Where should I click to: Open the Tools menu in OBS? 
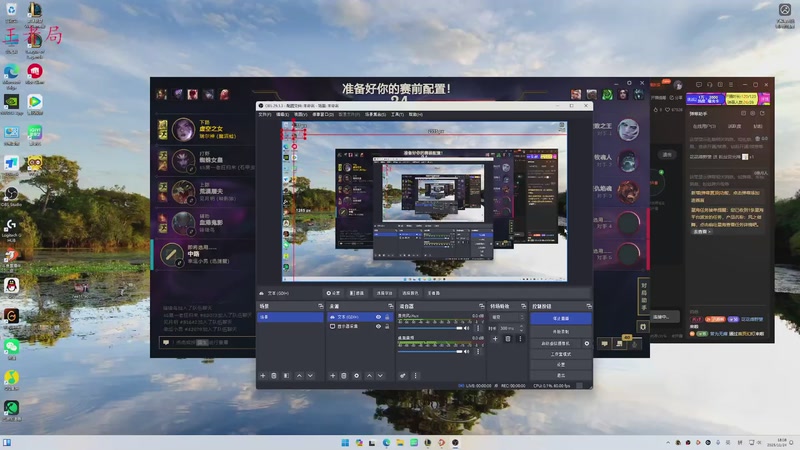pyautogui.click(x=397, y=114)
